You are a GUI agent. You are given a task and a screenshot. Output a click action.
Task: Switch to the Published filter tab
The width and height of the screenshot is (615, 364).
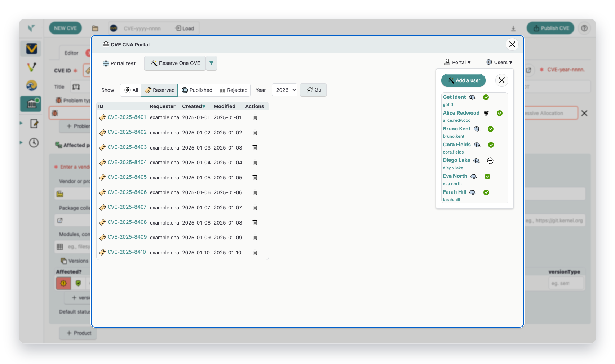coord(197,90)
